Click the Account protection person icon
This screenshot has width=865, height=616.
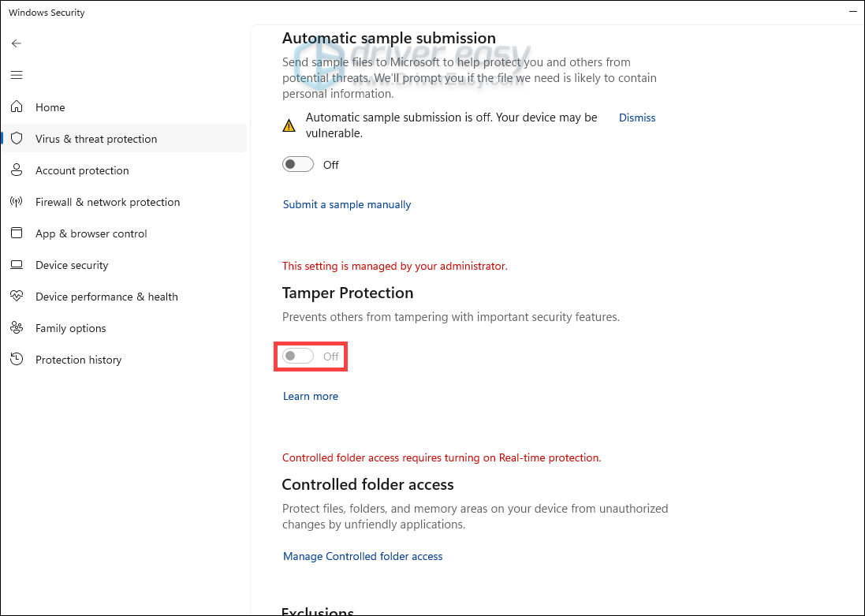pos(17,170)
